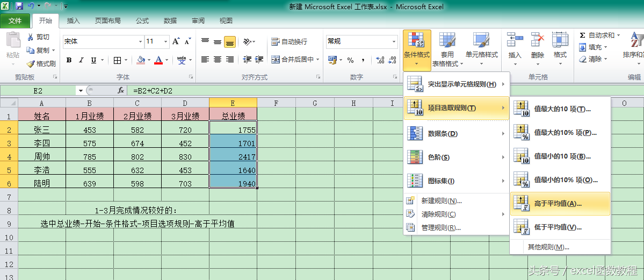This screenshot has width=644, height=280.
Task: Open the font size 11 dropdown
Action: click(166, 41)
